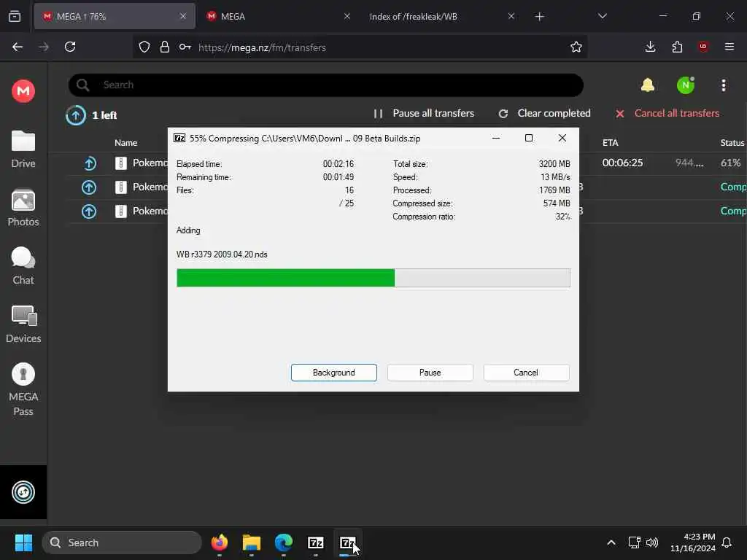Click the saved password key icon
The height and width of the screenshot is (560, 747).
click(x=185, y=47)
